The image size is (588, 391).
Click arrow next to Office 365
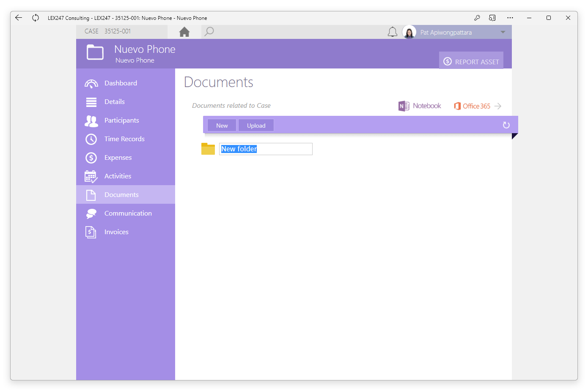(x=498, y=106)
